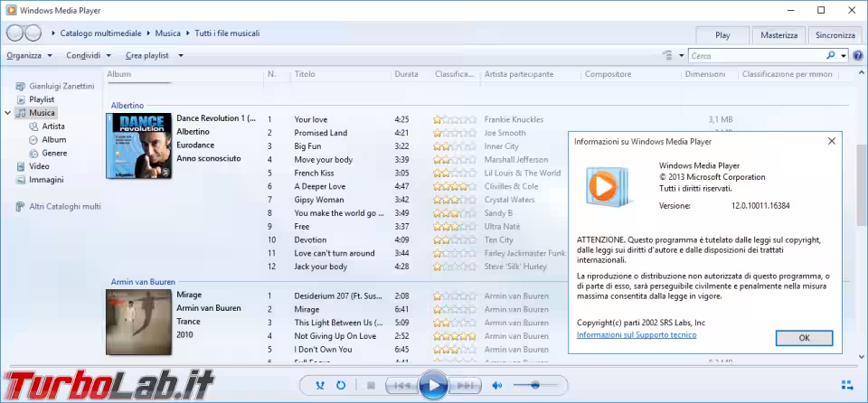The image size is (868, 403).
Task: Switch to the Play tab
Action: (722, 35)
